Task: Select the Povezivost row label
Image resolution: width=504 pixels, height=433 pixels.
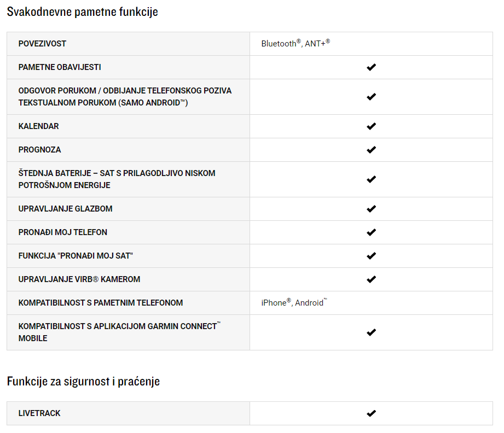Action: [42, 44]
